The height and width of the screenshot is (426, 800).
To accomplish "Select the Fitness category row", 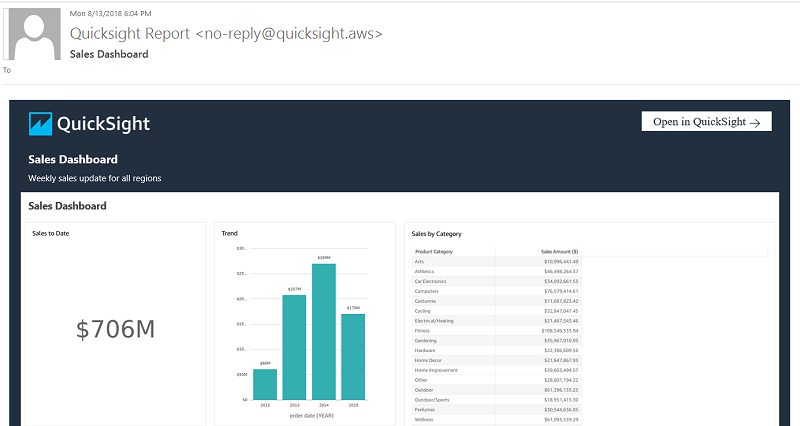I will (x=496, y=331).
